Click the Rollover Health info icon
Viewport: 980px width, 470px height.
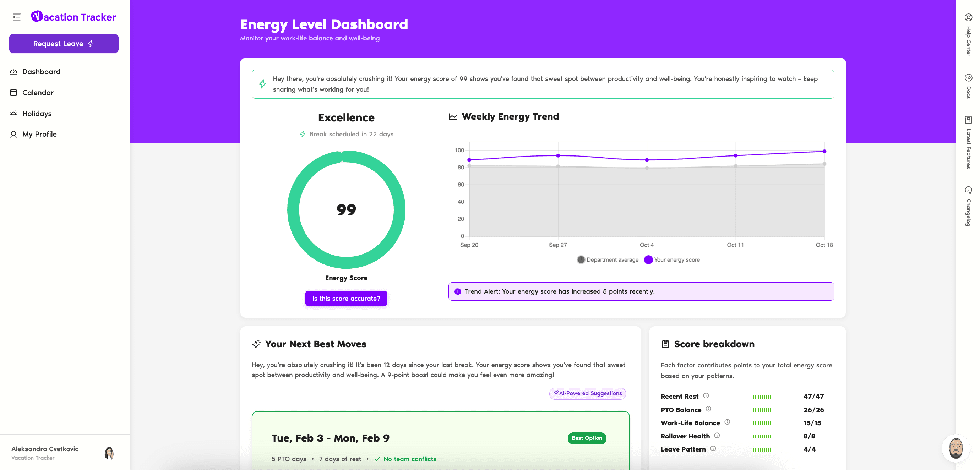717,436
